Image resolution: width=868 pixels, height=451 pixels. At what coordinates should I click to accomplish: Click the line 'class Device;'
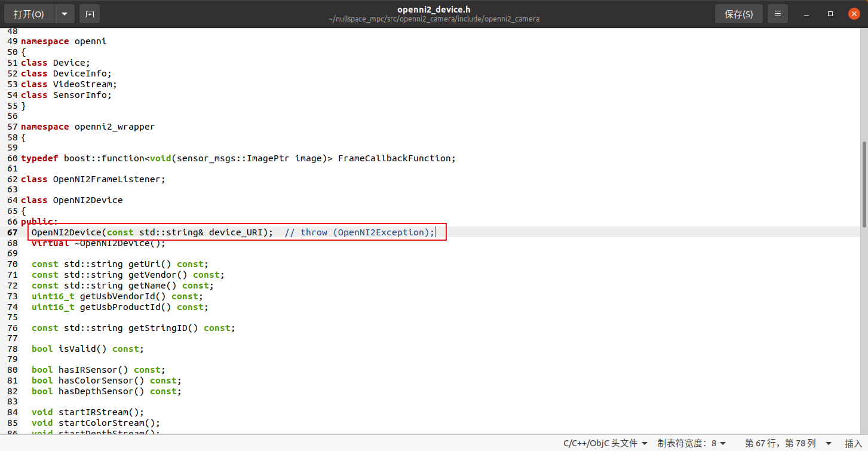[x=56, y=63]
